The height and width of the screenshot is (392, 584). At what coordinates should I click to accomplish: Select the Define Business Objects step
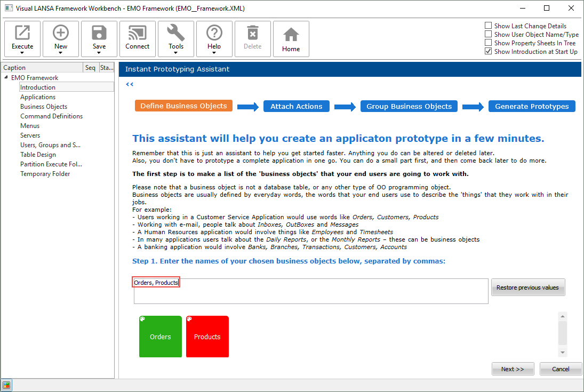coord(183,106)
